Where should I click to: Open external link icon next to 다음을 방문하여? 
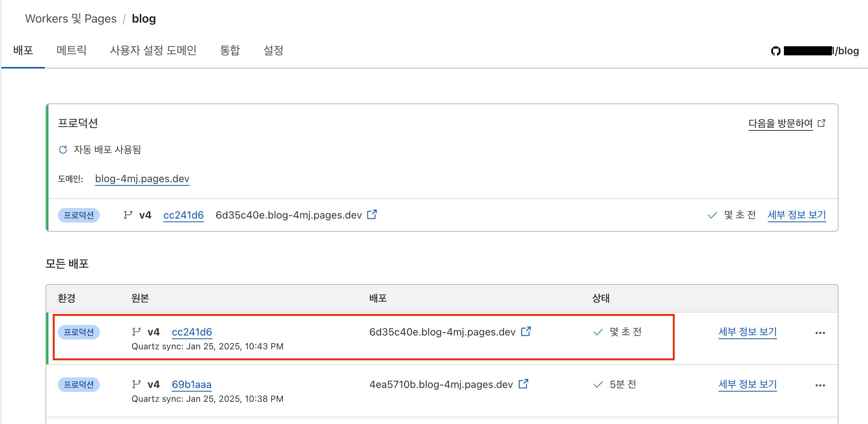(x=821, y=123)
